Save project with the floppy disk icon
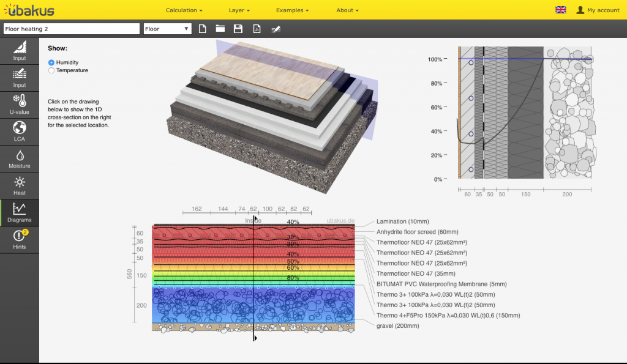 pyautogui.click(x=238, y=29)
